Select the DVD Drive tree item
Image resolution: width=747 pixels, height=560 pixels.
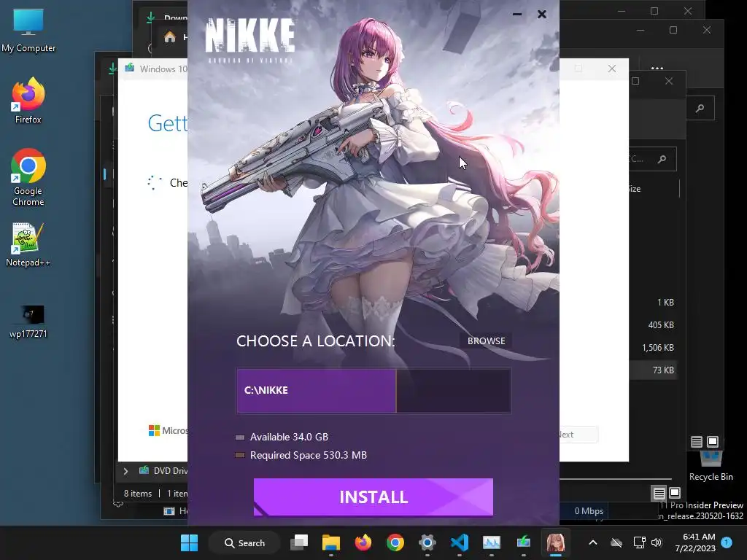click(163, 471)
